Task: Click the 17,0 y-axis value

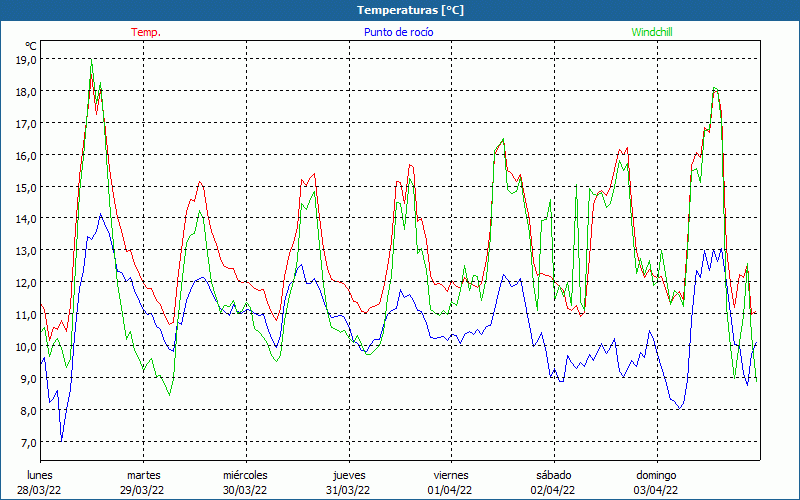Action: click(27, 123)
